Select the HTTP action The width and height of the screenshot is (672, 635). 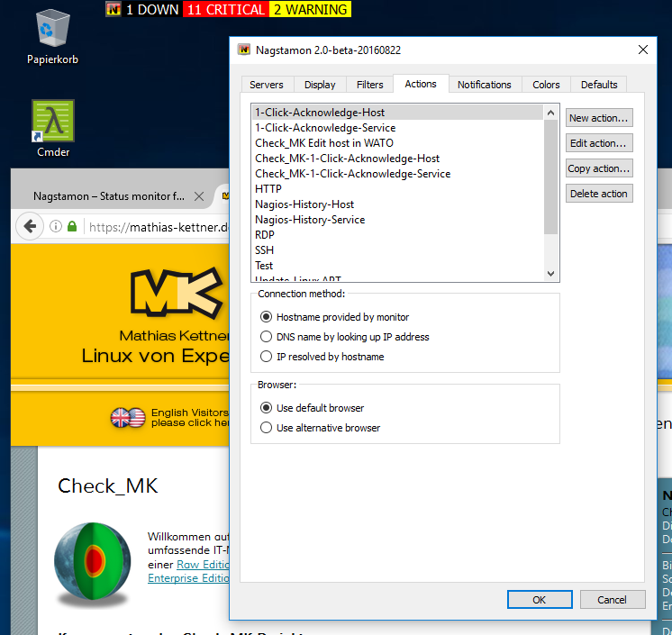tap(398, 189)
